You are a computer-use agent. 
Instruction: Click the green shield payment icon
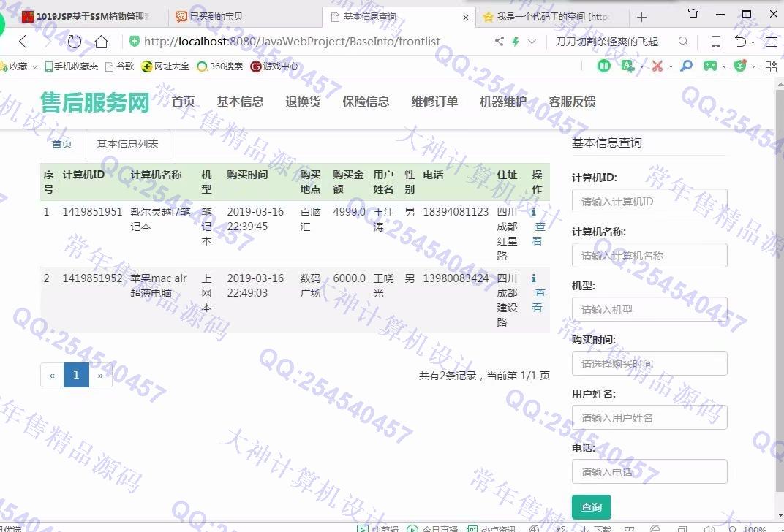[x=740, y=66]
